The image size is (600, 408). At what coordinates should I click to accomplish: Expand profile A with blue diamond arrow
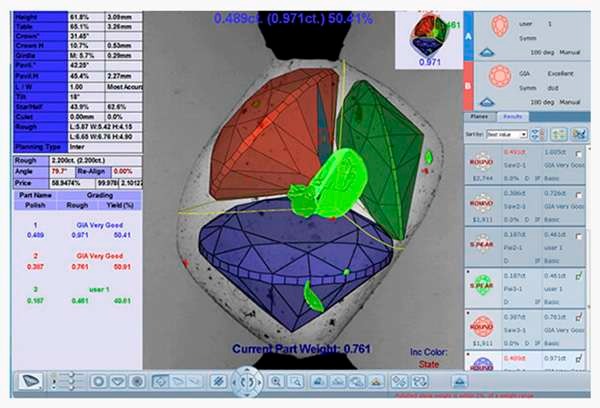coord(486,52)
